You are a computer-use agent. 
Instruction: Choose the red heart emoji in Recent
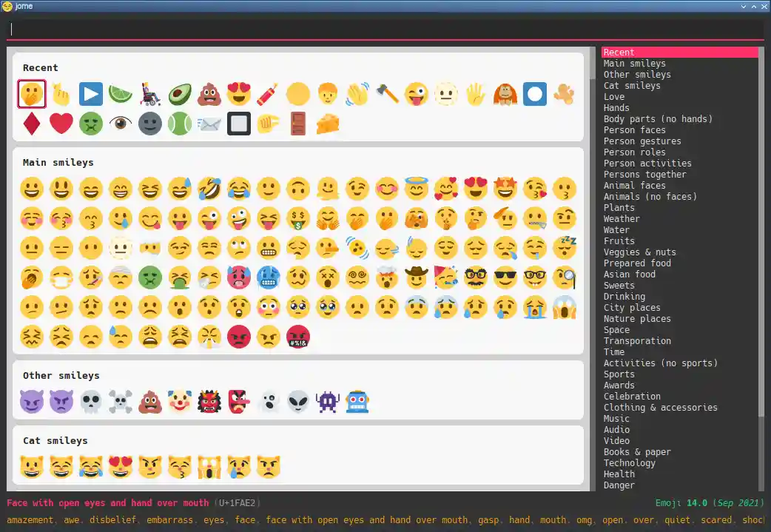pos(61,124)
